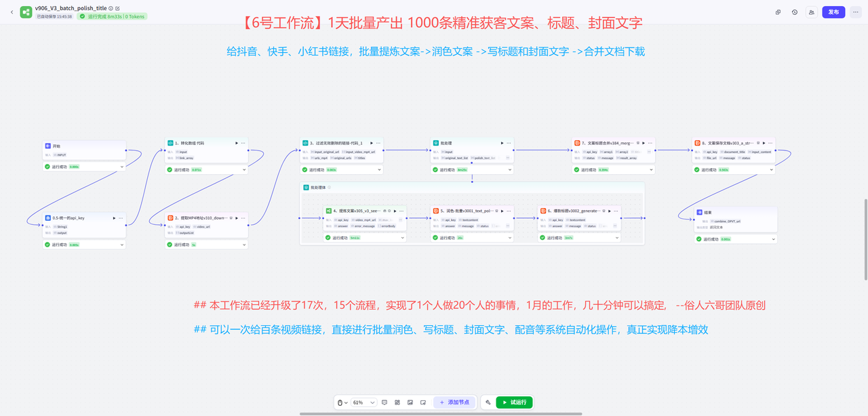Click 添加节点 to add a node
This screenshot has width=868, height=416.
point(454,402)
